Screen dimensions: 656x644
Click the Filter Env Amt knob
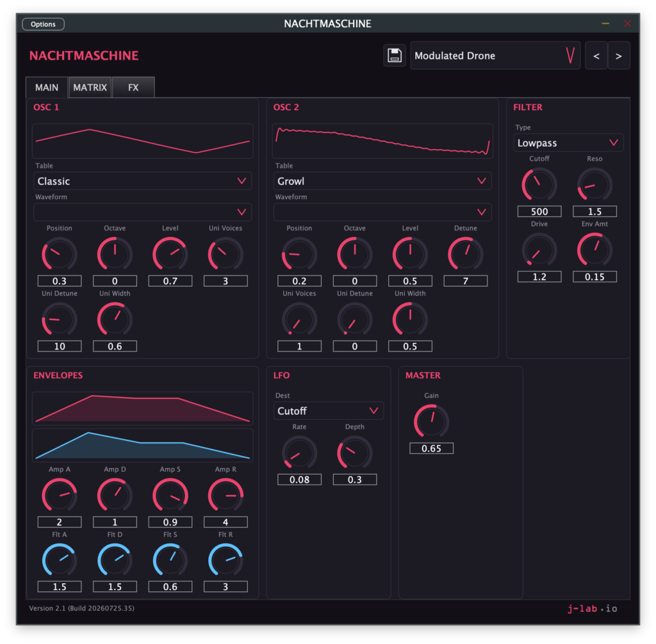[x=594, y=250]
